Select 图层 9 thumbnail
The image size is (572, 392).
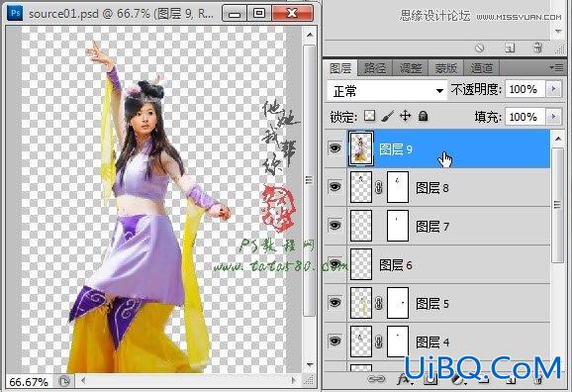click(x=361, y=148)
